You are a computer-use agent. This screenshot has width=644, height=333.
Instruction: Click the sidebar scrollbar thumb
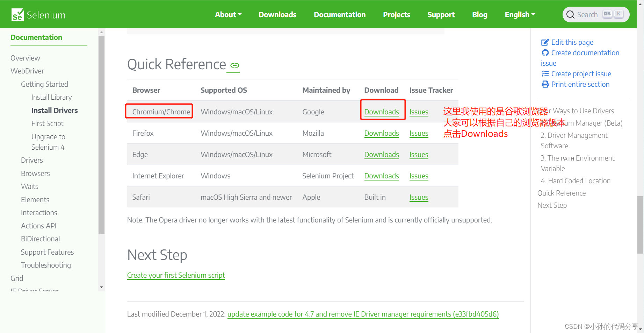click(x=101, y=135)
